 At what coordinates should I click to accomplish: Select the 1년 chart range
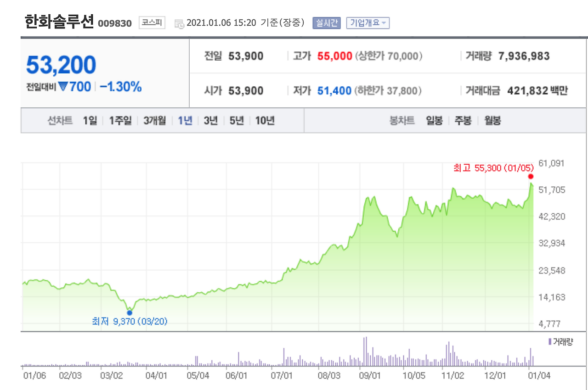(185, 121)
